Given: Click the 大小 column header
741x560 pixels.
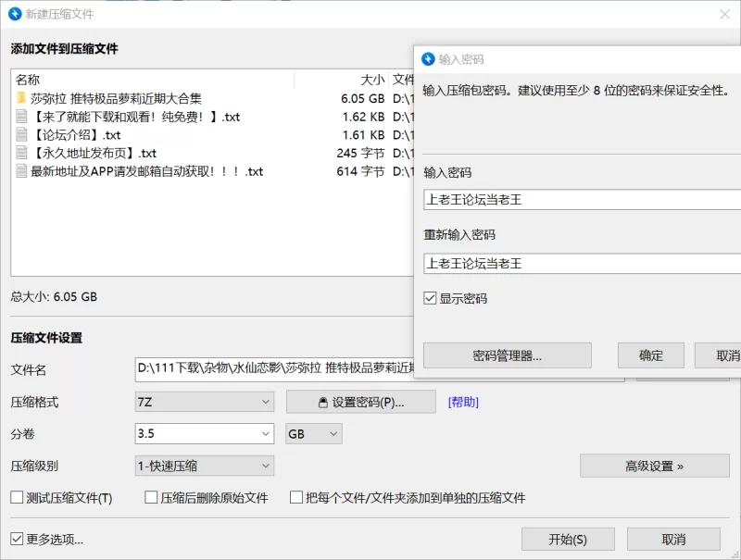Looking at the screenshot, I should (x=372, y=80).
